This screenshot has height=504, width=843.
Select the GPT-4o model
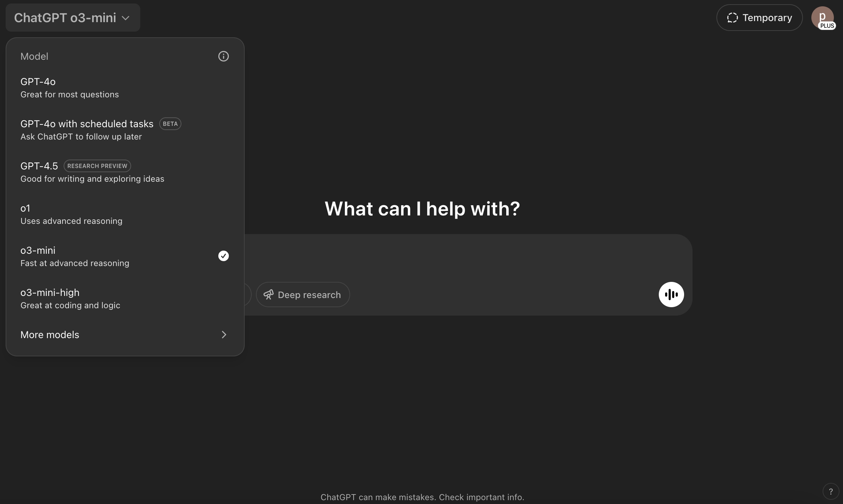click(x=125, y=88)
